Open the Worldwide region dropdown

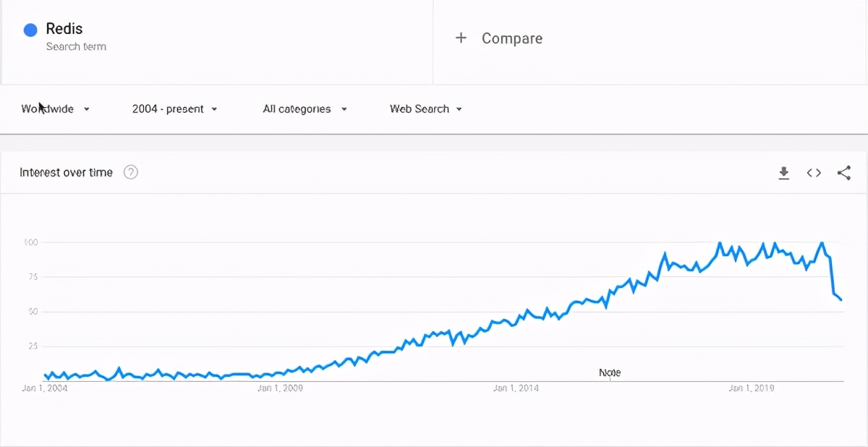[x=55, y=109]
